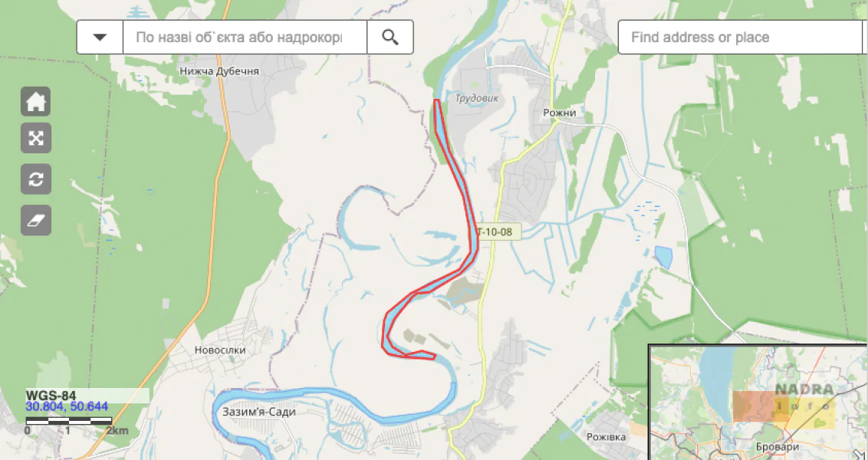868x460 pixels.
Task: Click the Новосілки village label
Action: 220,350
